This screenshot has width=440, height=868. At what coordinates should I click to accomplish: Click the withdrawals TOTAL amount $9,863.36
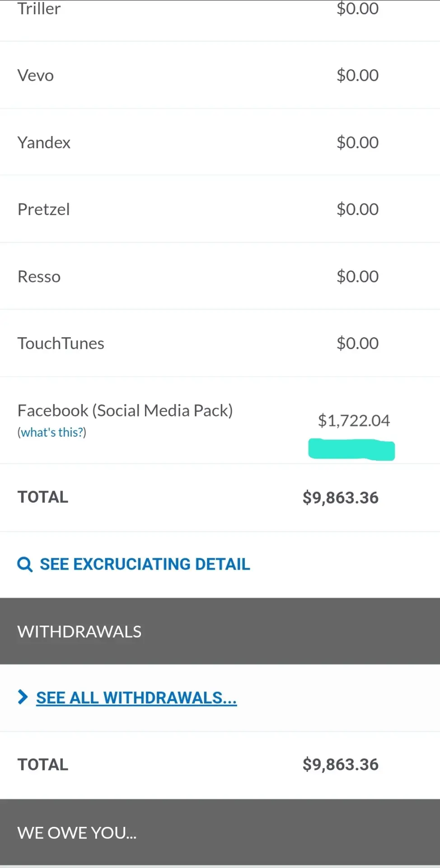pyautogui.click(x=341, y=764)
